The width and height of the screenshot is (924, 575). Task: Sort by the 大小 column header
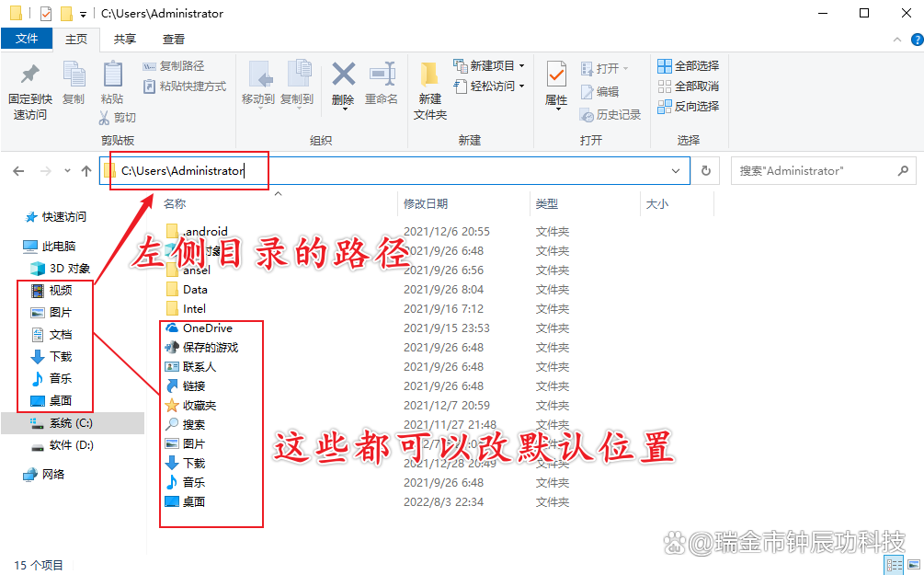click(x=657, y=204)
